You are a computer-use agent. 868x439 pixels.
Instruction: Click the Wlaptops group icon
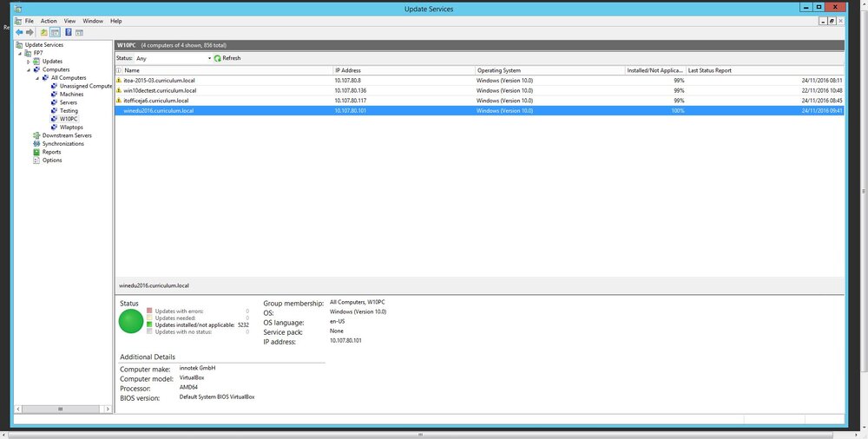54,128
